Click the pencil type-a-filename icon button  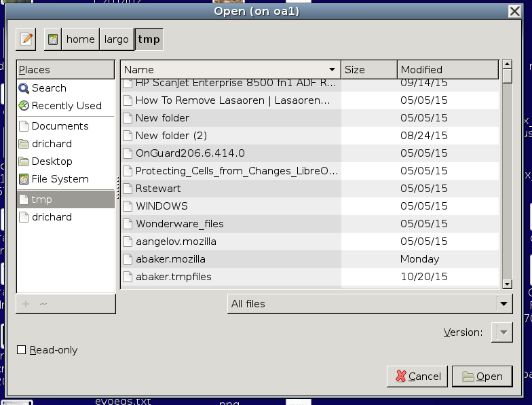point(26,39)
